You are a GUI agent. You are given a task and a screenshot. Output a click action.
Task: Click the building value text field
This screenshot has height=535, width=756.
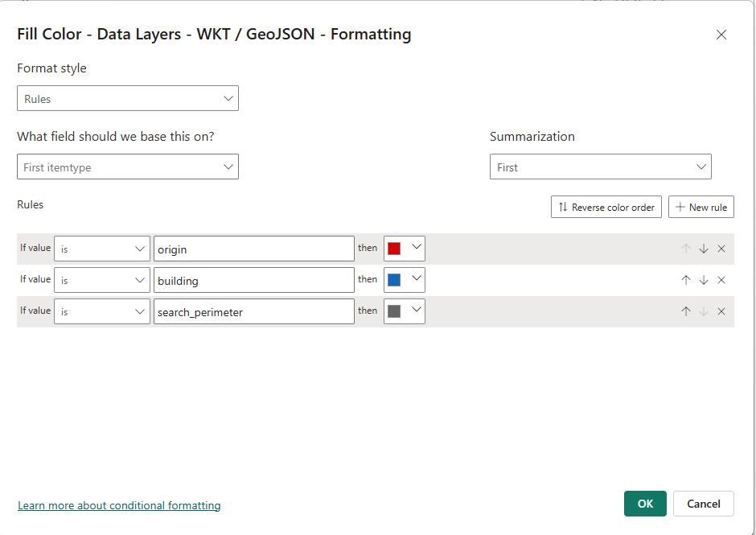253,280
